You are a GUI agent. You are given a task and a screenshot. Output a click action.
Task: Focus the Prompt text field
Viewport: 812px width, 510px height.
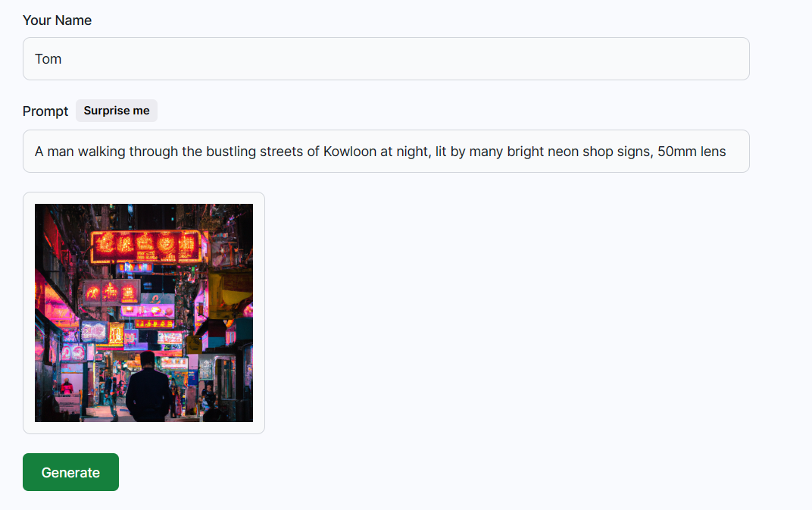pyautogui.click(x=386, y=152)
